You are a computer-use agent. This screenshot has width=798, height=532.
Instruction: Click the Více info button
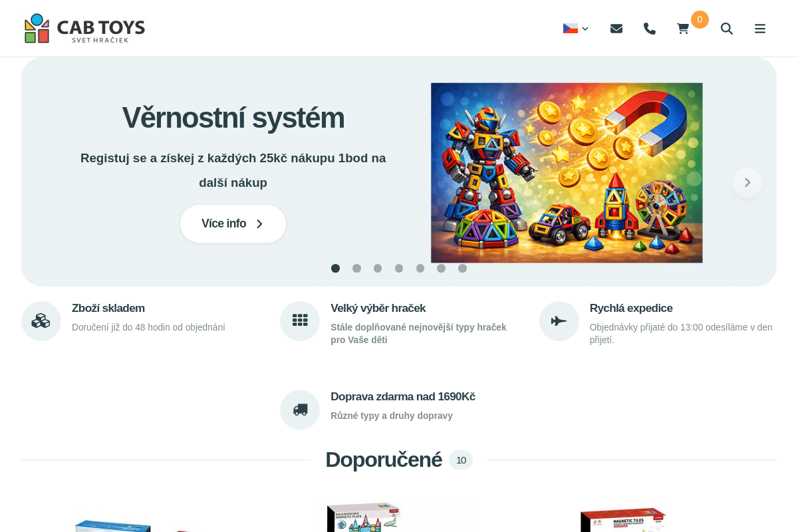pyautogui.click(x=233, y=223)
